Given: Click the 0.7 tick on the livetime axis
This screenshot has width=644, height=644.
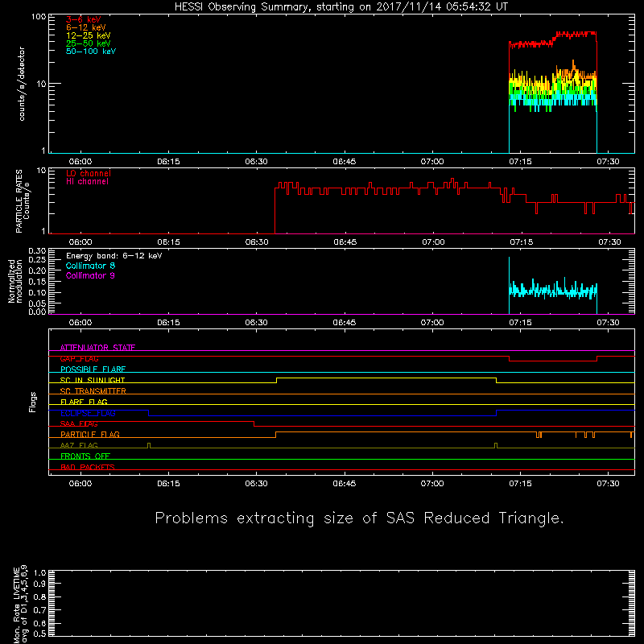Looking at the screenshot, I should [39, 610].
